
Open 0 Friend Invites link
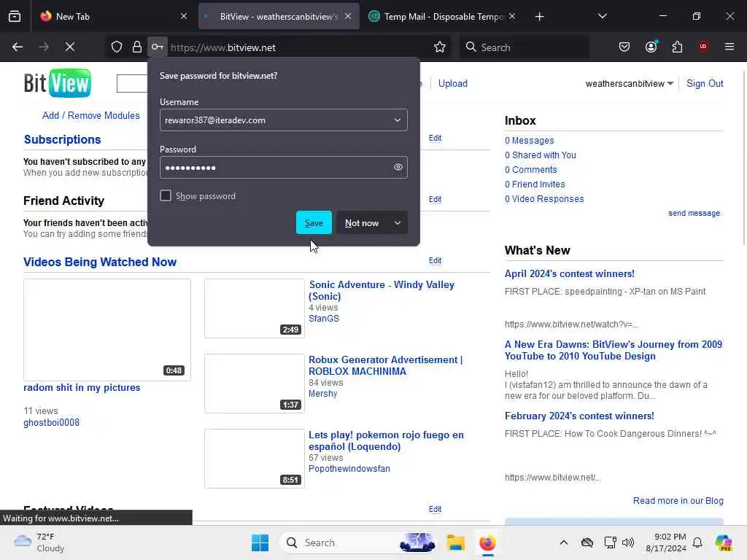tap(535, 184)
